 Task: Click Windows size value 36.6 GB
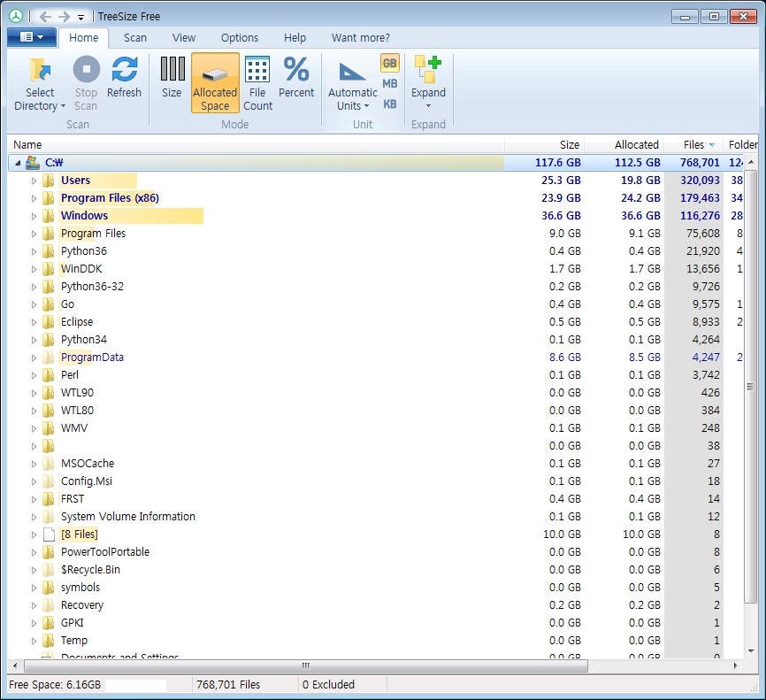(561, 216)
